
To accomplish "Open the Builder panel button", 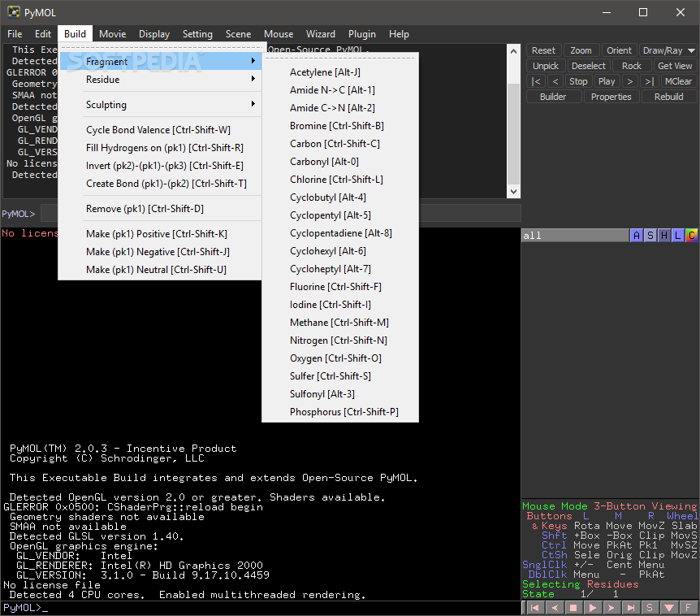I will coord(553,97).
